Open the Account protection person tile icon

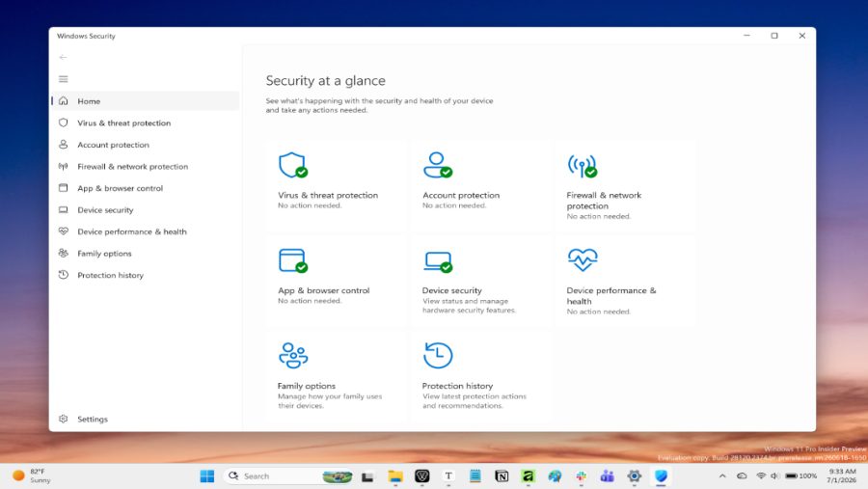(x=437, y=165)
